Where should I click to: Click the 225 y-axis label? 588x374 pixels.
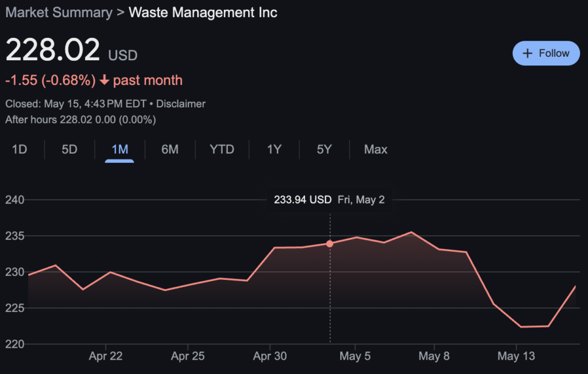tap(14, 308)
